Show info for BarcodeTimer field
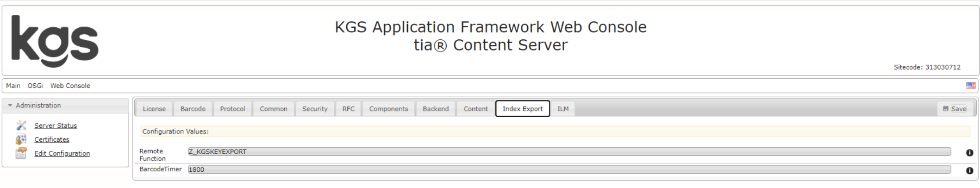The width and height of the screenshot is (980, 188). point(969,170)
